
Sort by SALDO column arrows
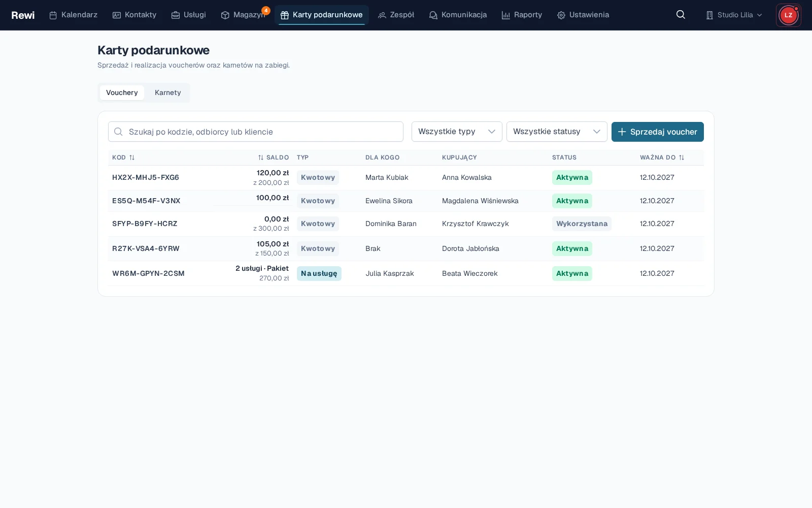[x=261, y=157]
